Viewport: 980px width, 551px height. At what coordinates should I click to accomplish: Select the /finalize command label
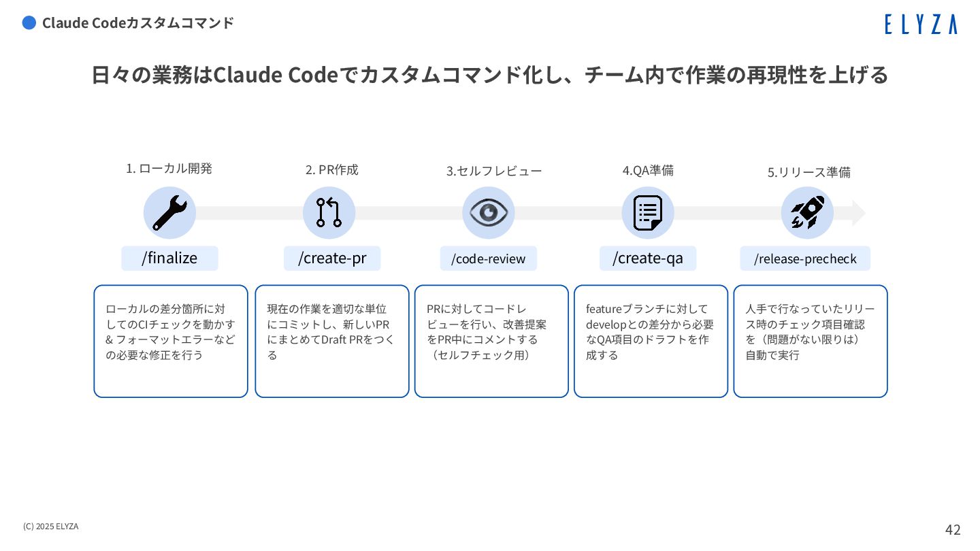169,258
